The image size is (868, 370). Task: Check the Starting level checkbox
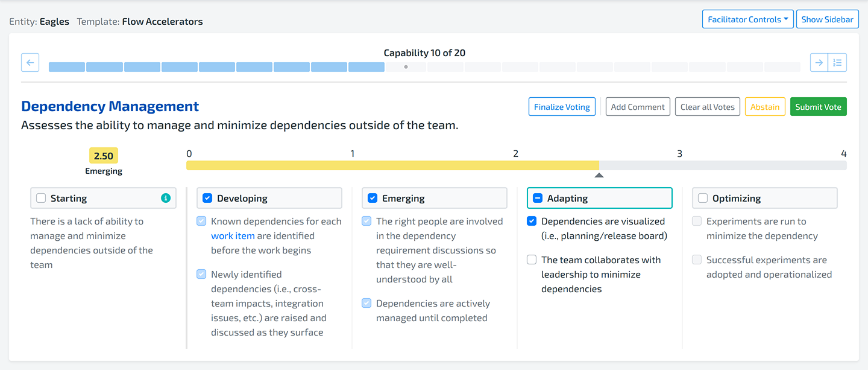click(x=41, y=198)
